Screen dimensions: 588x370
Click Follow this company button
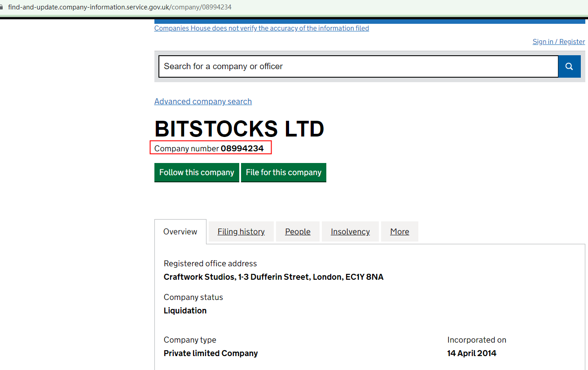[197, 172]
